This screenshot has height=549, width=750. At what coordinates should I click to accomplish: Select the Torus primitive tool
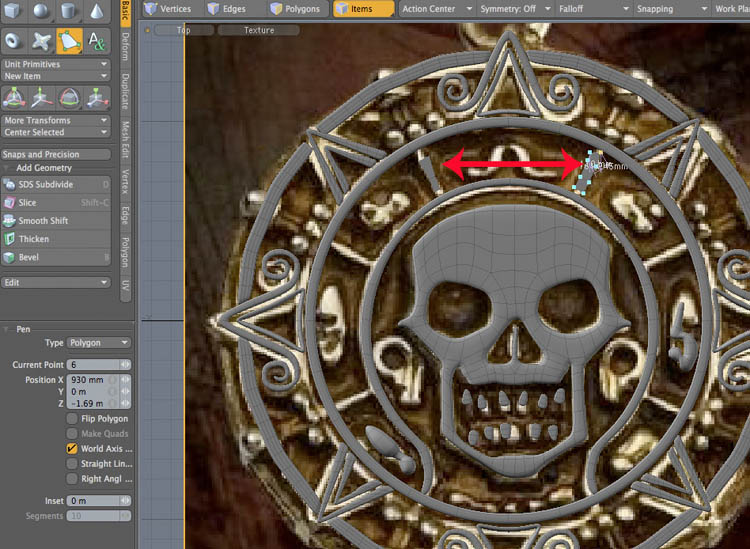pos(13,41)
